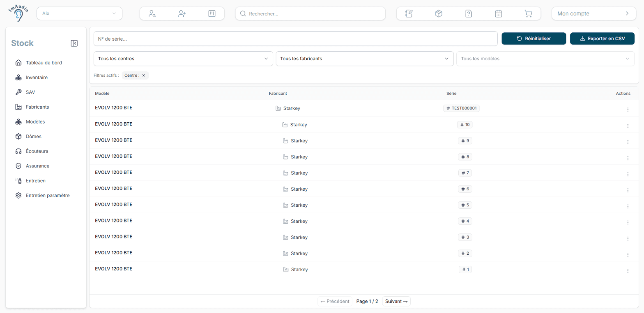Click the Précédent pagination button

(335, 302)
